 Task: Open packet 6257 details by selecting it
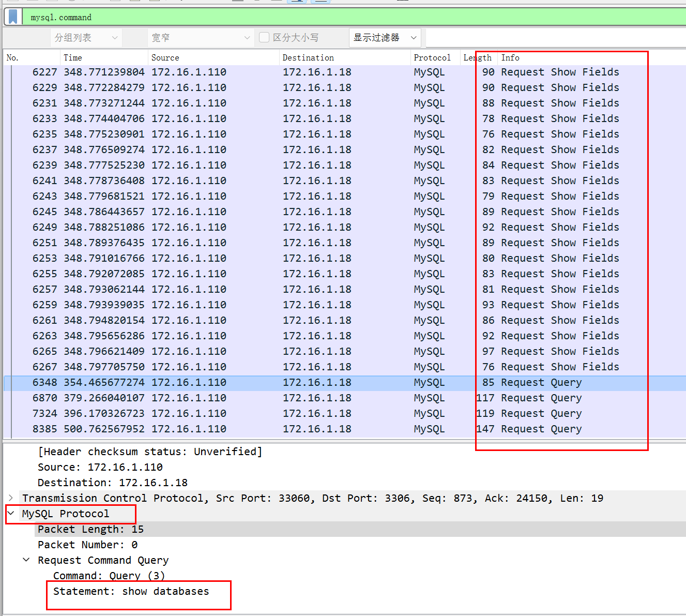pyautogui.click(x=345, y=289)
